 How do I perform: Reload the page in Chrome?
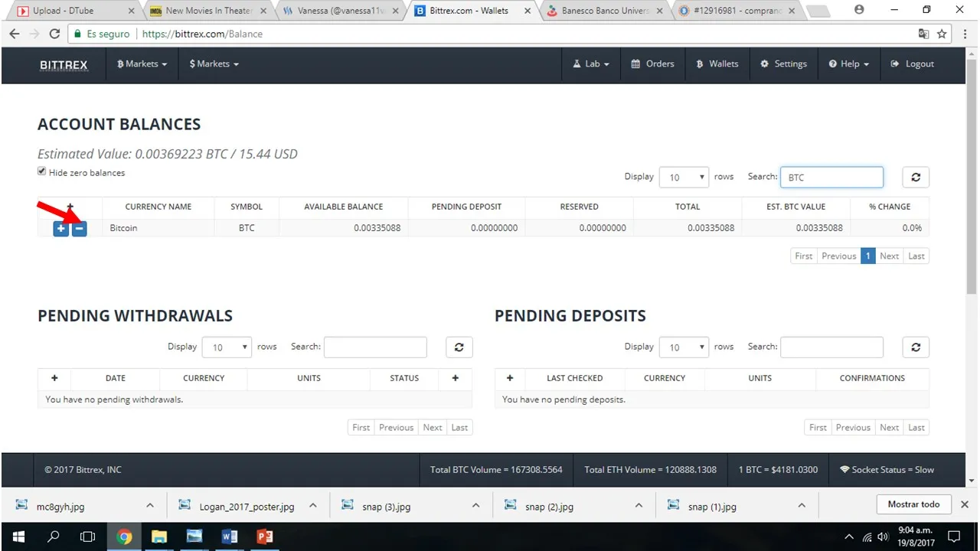pos(54,34)
